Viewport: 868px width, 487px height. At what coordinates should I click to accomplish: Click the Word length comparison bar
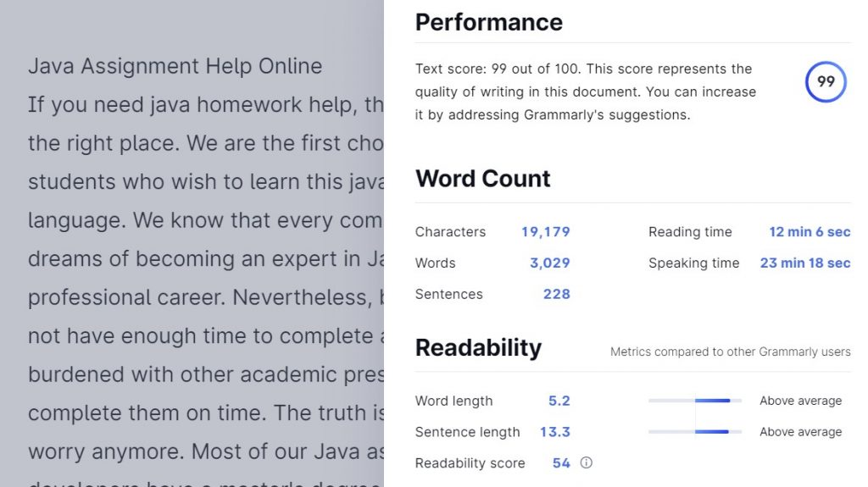point(695,401)
